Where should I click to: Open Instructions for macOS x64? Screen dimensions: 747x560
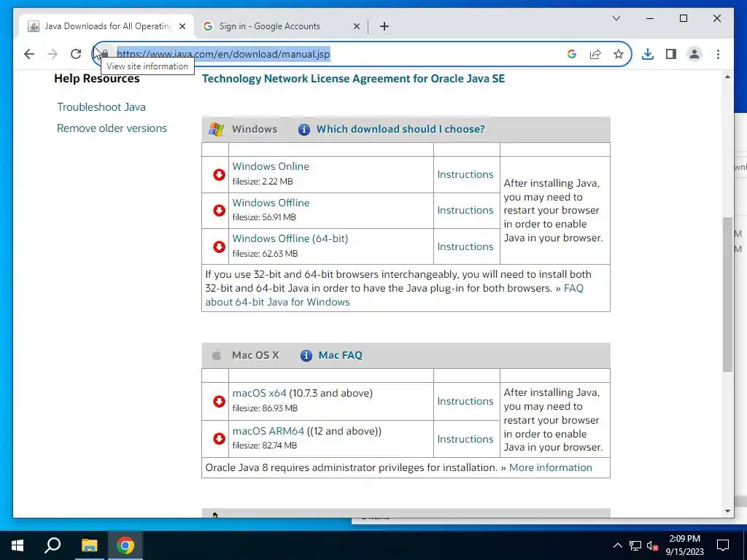point(465,401)
